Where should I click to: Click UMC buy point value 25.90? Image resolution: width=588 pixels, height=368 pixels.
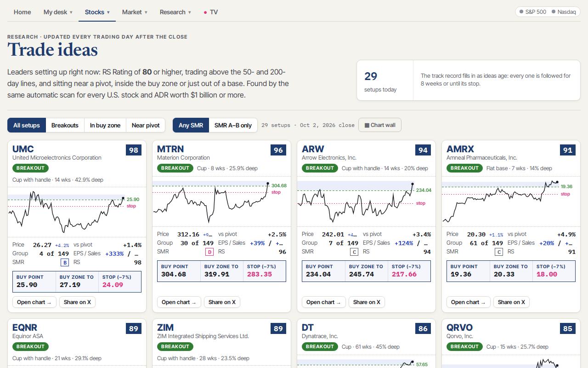[27, 285]
